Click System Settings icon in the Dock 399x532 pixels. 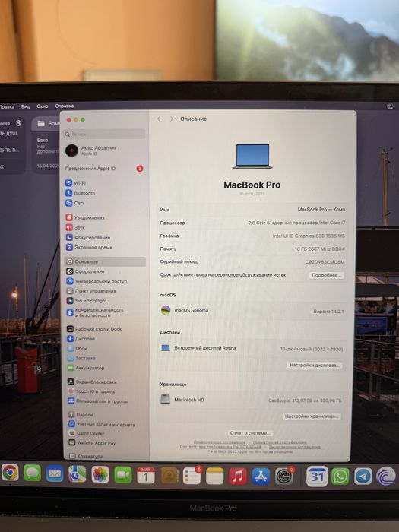283,477
